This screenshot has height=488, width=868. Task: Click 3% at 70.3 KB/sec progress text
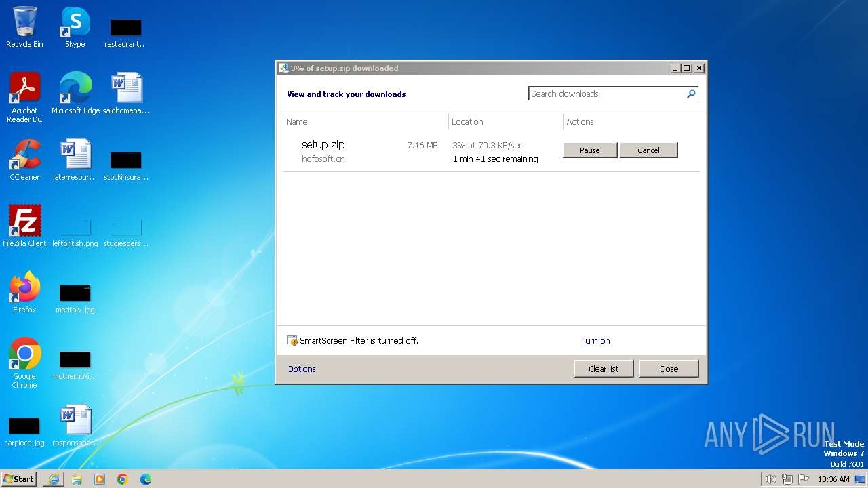(x=488, y=145)
